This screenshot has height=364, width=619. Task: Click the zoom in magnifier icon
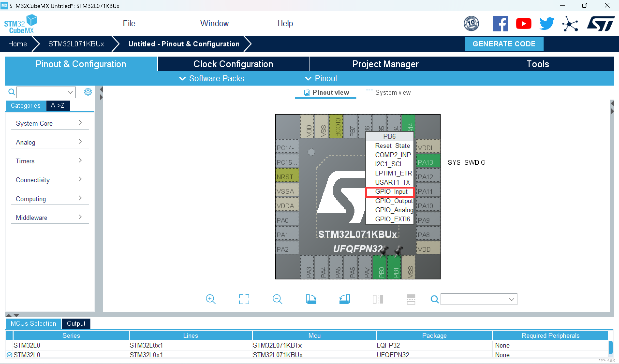pyautogui.click(x=211, y=299)
